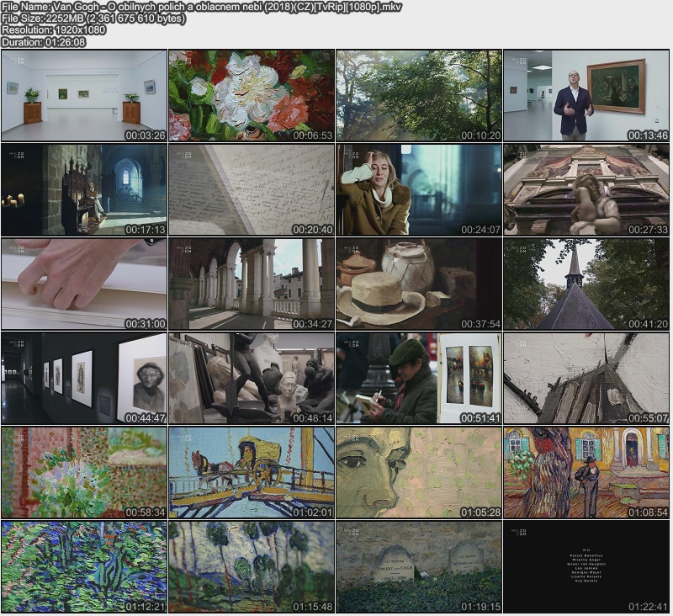Select the white peony painting thumbnail
The height and width of the screenshot is (616, 673).
click(x=252, y=95)
